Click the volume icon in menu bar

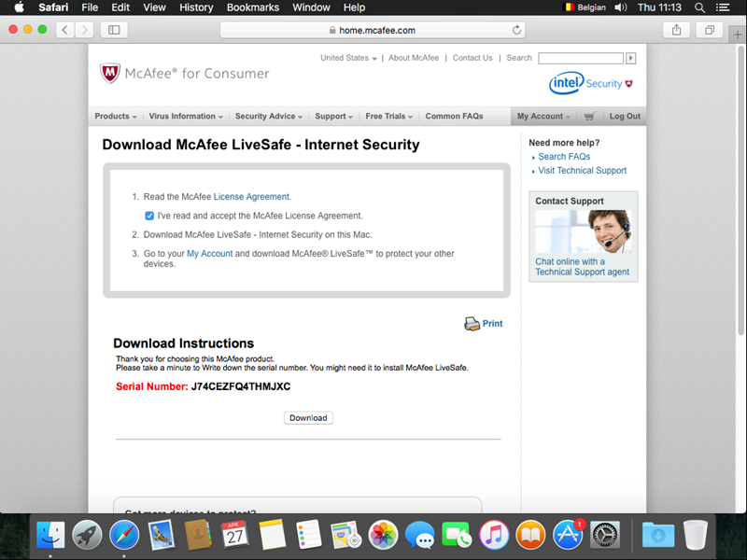coord(621,7)
